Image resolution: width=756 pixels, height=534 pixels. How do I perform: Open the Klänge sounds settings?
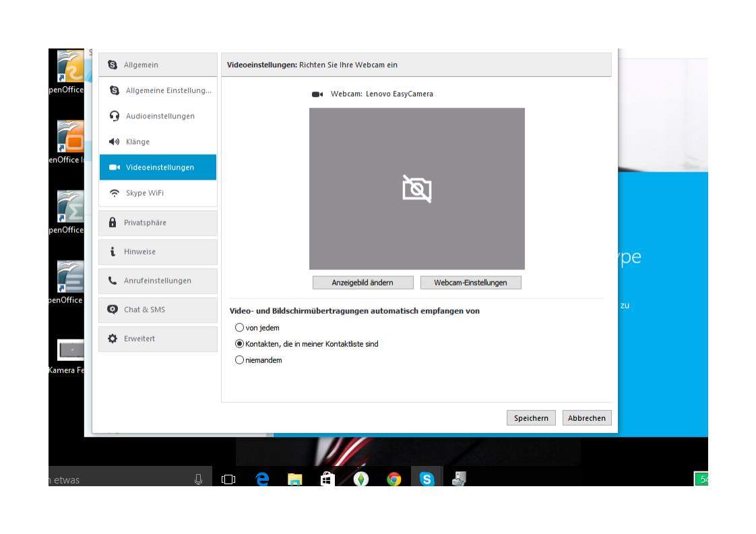(x=158, y=142)
